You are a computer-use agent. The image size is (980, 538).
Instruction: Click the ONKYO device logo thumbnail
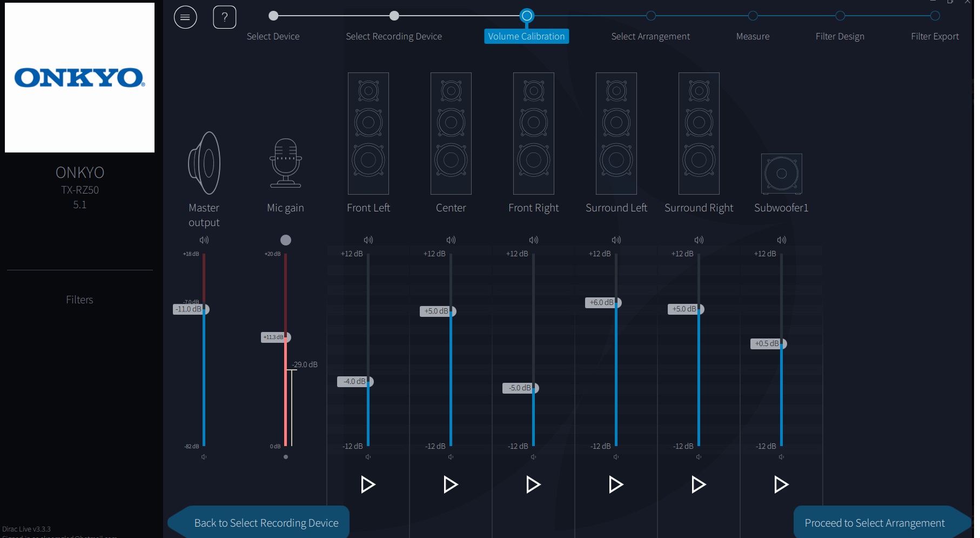tap(79, 78)
